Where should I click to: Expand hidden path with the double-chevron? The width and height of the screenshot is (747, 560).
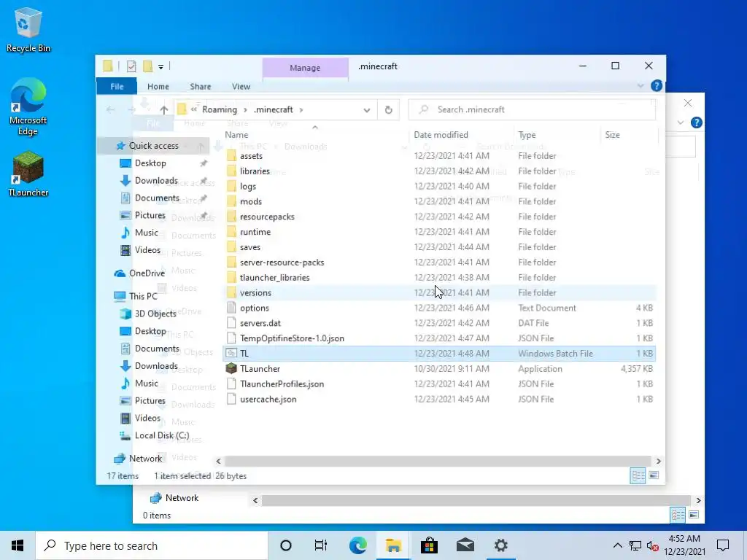194,109
